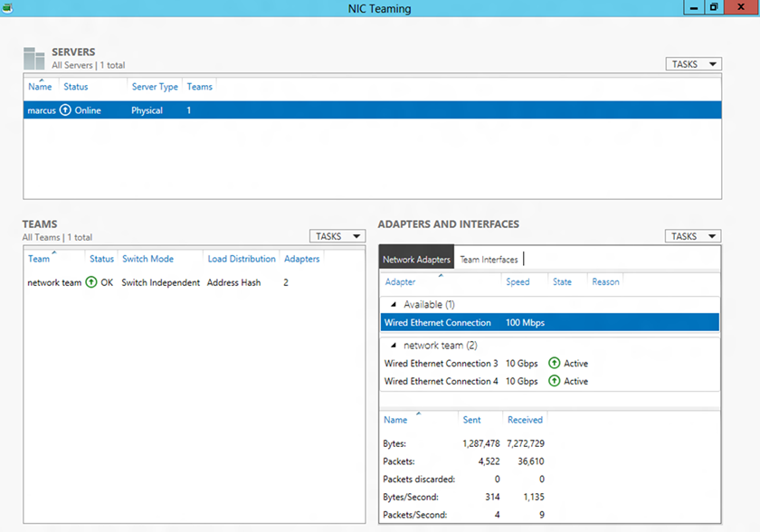This screenshot has width=760, height=532.
Task: Open the Teams TASKS dropdown
Action: tap(337, 236)
